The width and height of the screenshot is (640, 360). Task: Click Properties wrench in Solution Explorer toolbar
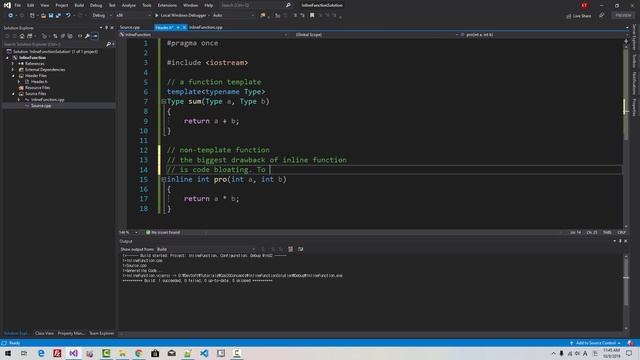click(x=87, y=36)
